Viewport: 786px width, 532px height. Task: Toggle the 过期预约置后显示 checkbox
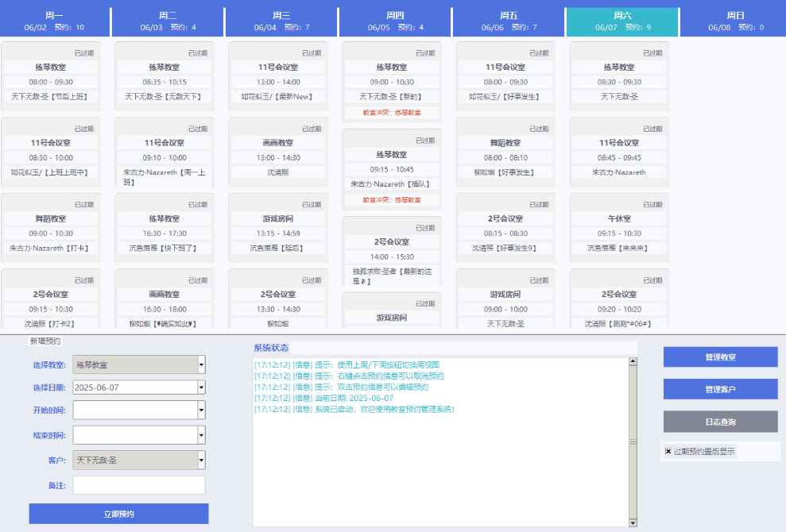(x=665, y=449)
